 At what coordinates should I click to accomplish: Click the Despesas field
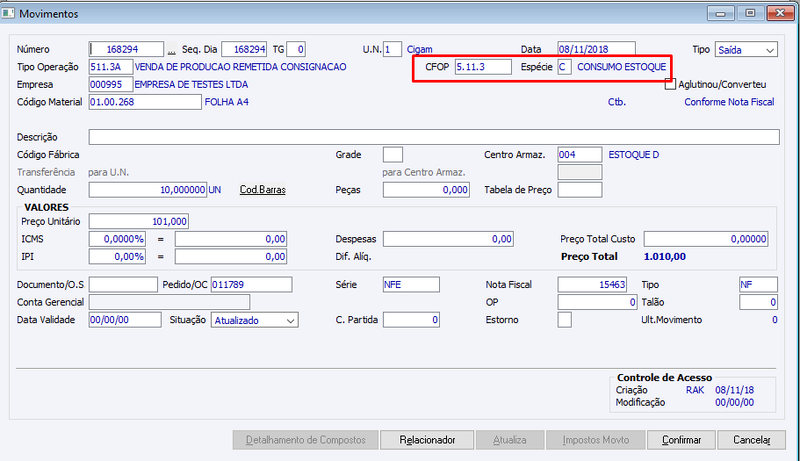click(448, 239)
